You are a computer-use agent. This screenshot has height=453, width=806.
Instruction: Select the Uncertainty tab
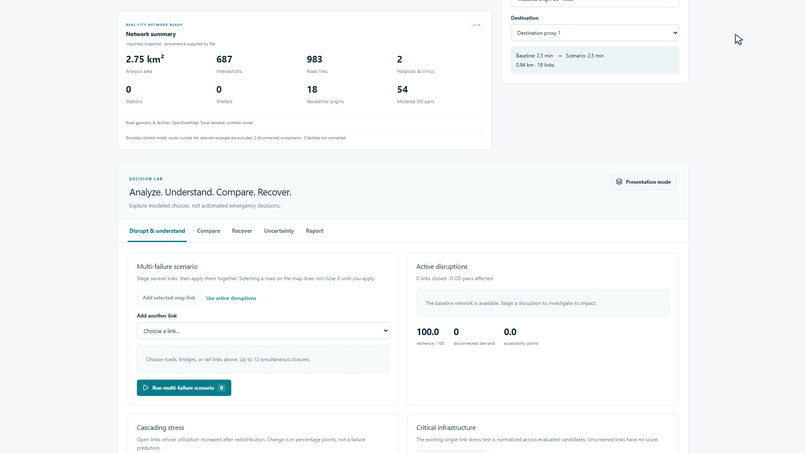tap(279, 231)
